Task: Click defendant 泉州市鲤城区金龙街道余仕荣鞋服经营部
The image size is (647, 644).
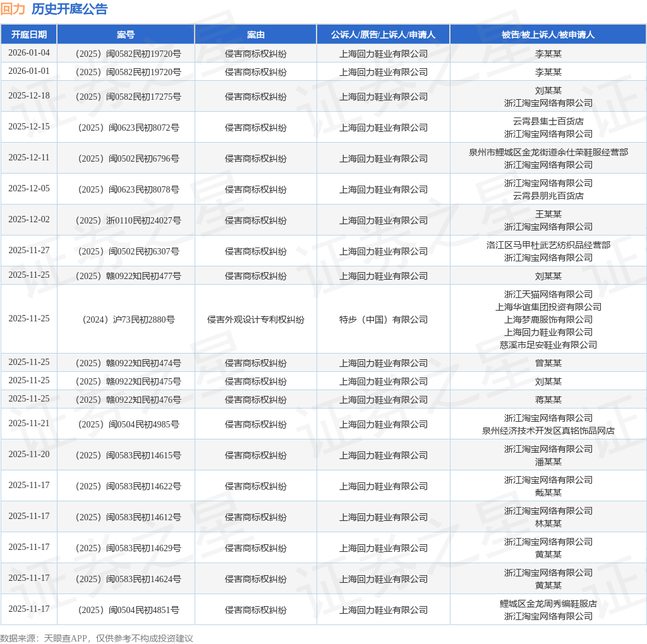Action: [548, 152]
